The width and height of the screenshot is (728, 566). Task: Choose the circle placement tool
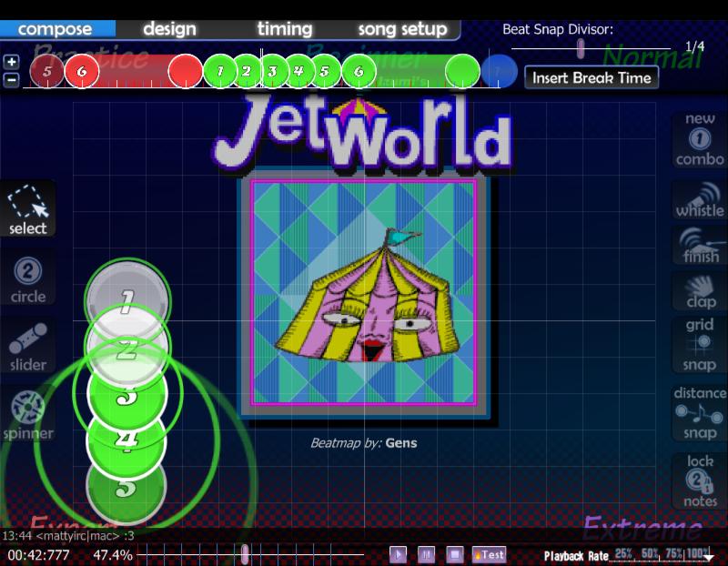click(28, 279)
